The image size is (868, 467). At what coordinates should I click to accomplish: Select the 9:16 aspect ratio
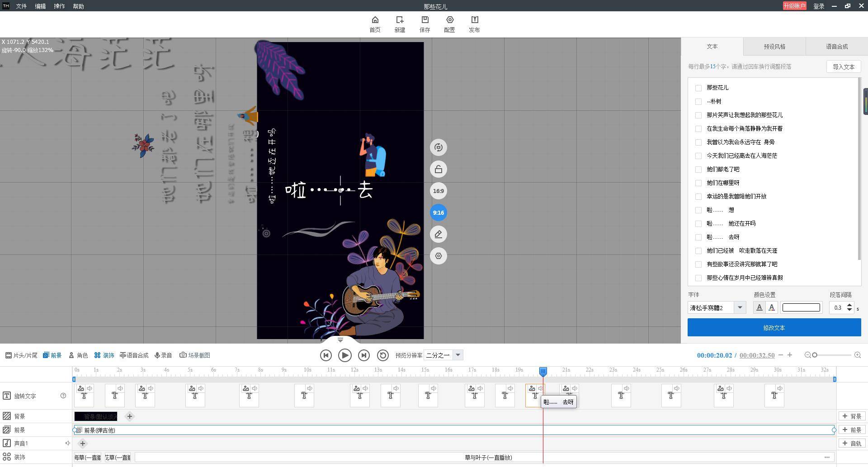point(438,212)
